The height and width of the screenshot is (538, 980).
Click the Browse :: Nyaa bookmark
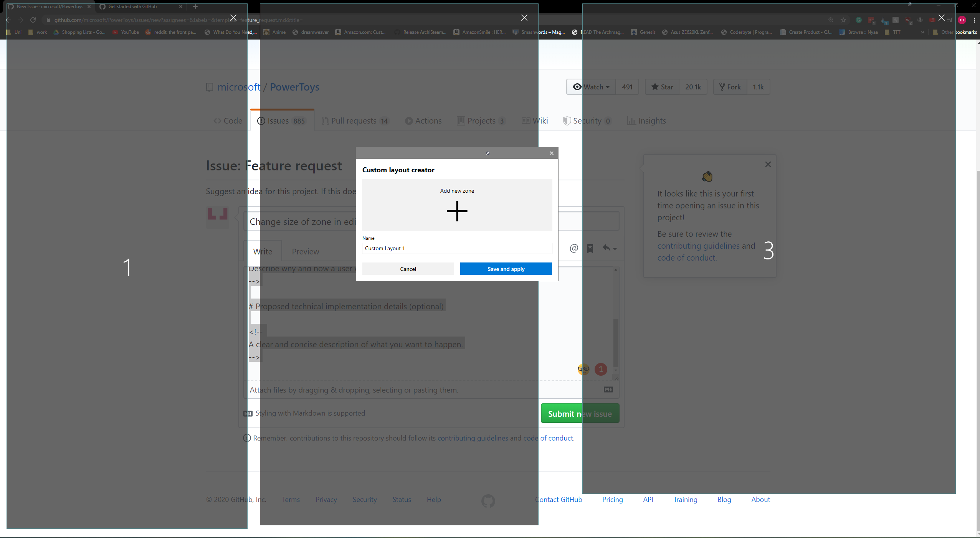(859, 32)
